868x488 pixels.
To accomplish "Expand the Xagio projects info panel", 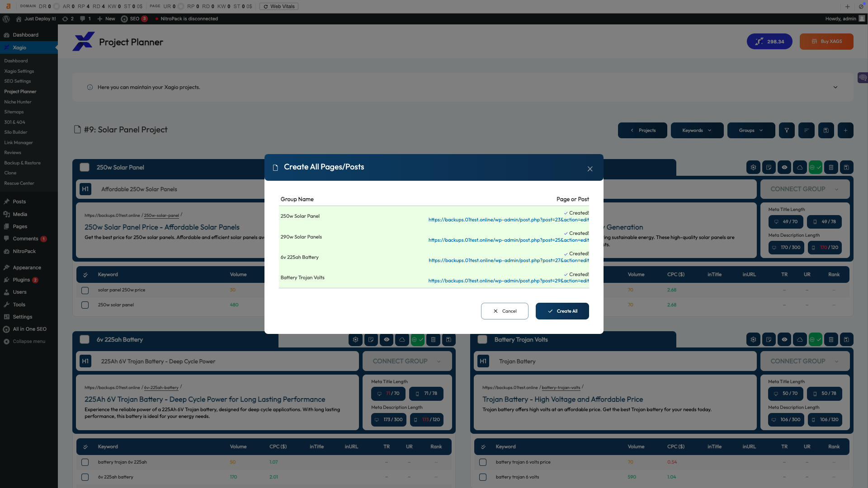I will coord(835,87).
